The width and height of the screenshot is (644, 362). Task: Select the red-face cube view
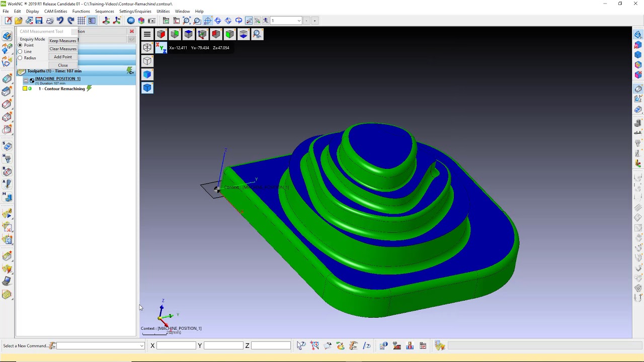[x=161, y=34]
